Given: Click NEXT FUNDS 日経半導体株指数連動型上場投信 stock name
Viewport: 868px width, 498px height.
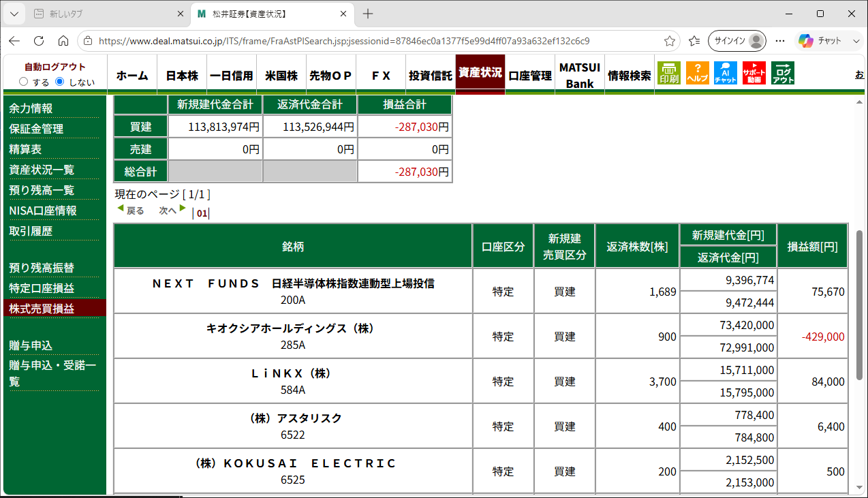Looking at the screenshot, I should [293, 283].
